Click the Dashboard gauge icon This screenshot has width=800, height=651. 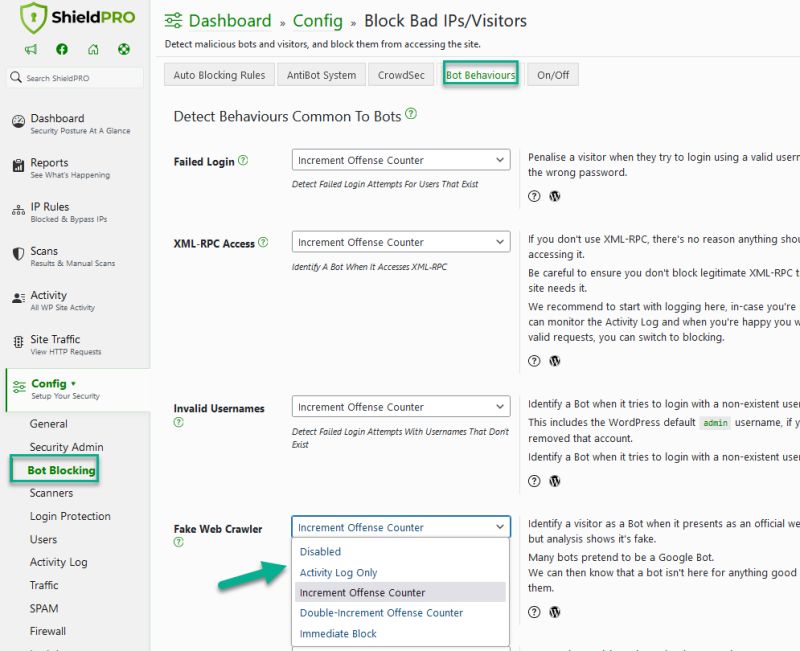click(x=18, y=121)
